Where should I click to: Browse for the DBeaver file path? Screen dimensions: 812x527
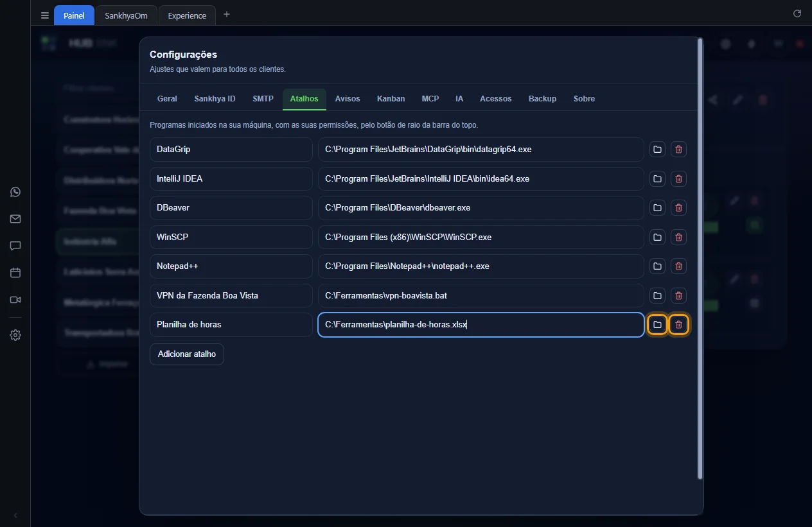tap(657, 208)
